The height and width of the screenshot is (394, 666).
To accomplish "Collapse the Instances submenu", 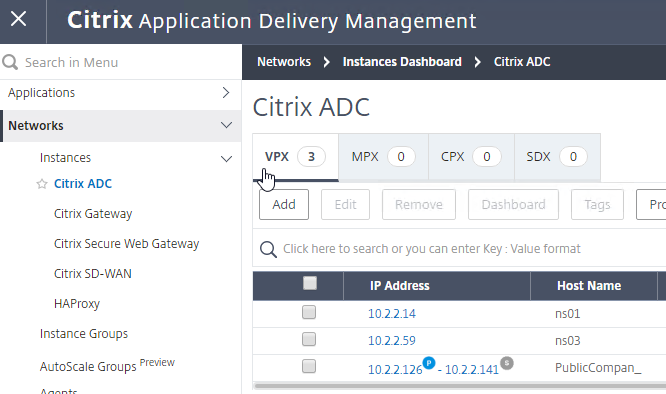I will tap(226, 159).
